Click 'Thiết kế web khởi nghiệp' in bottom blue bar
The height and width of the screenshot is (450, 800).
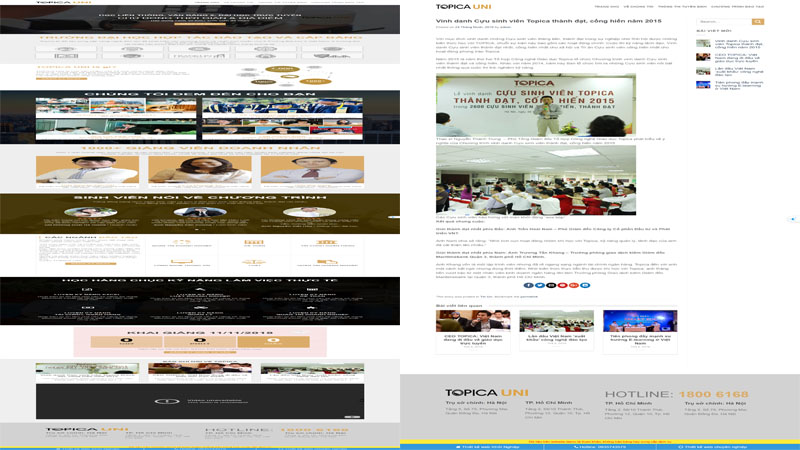pos(487,447)
